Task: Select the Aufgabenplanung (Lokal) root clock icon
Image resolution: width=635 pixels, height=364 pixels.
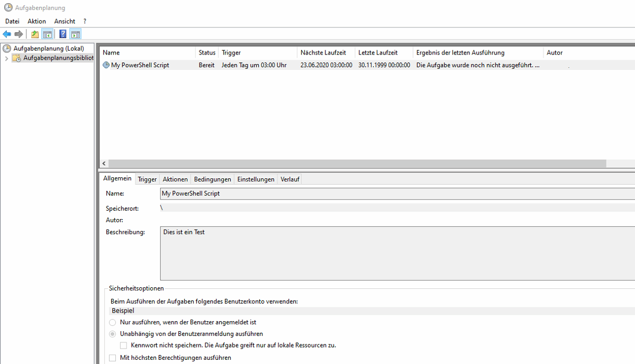Action: coord(7,49)
